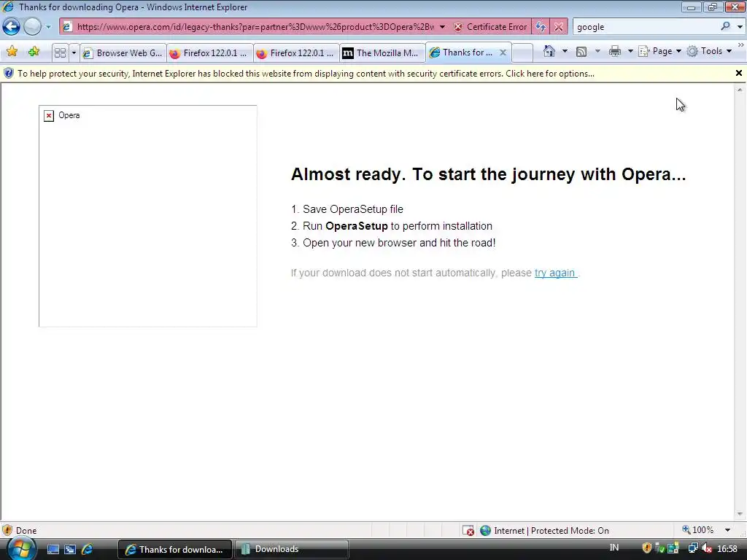The height and width of the screenshot is (560, 747).
Task: Open the Quick Tabs grid view
Action: (60, 52)
